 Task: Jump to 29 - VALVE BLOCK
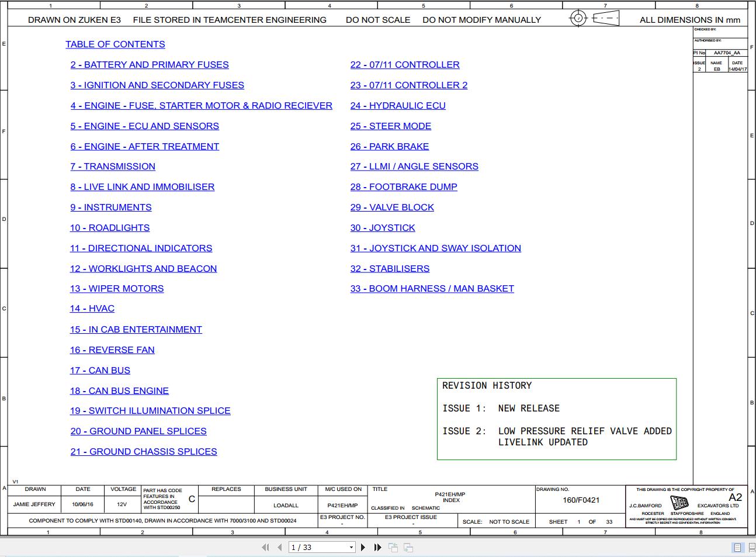392,207
